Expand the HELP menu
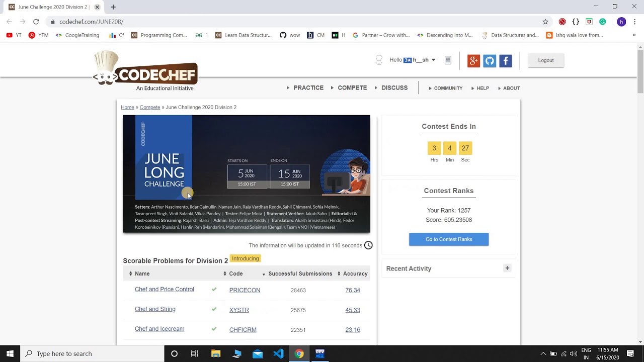The height and width of the screenshot is (362, 644). pyautogui.click(x=480, y=88)
